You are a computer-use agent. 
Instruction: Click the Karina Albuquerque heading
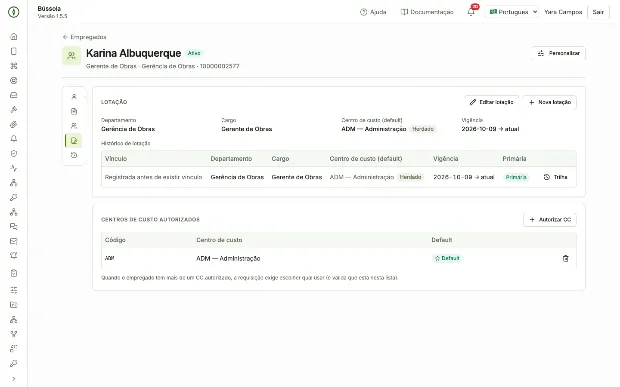[134, 53]
